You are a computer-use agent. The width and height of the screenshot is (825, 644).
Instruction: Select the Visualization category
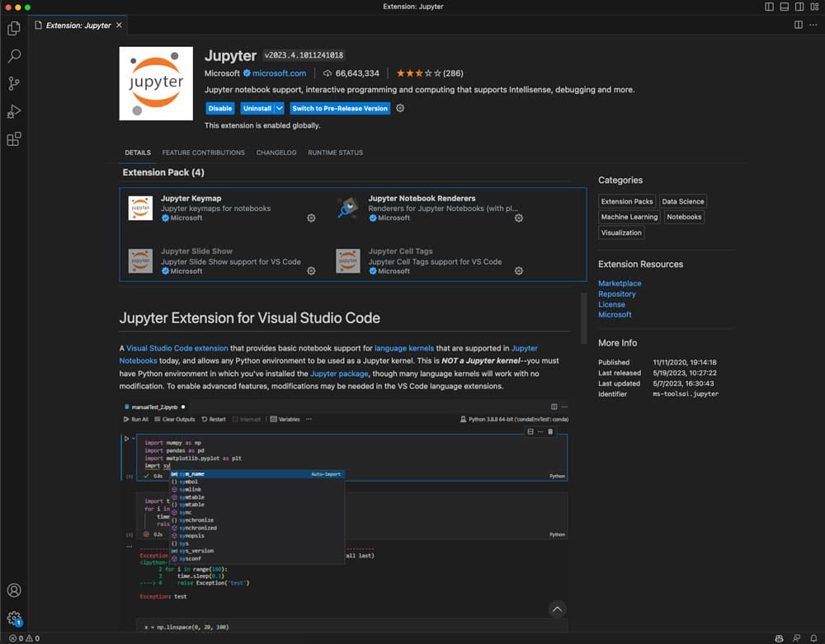click(x=621, y=233)
